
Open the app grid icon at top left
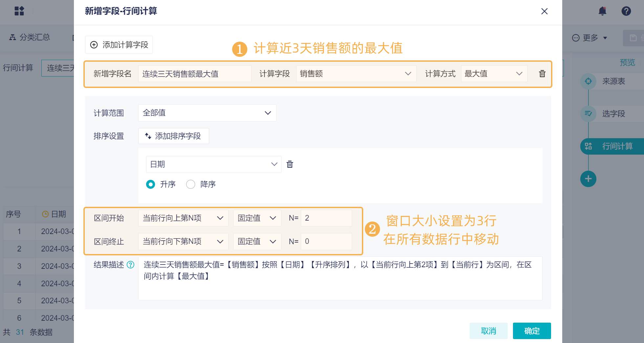19,11
